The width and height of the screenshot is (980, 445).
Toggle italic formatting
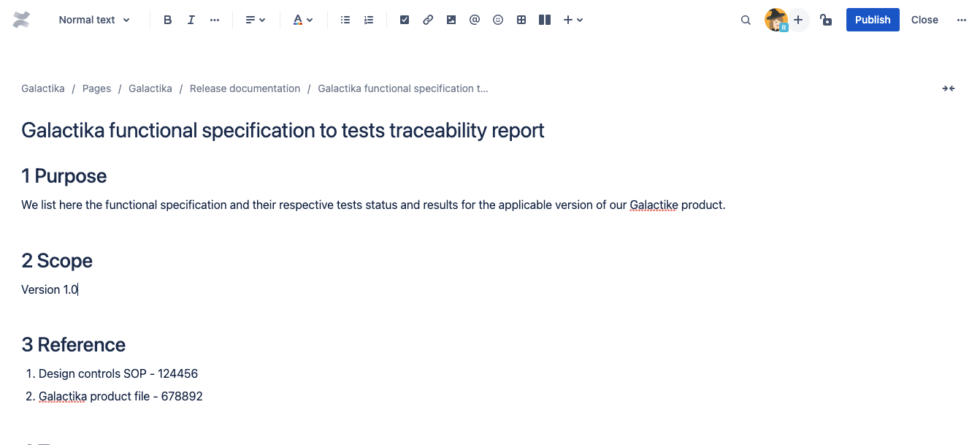[x=191, y=20]
